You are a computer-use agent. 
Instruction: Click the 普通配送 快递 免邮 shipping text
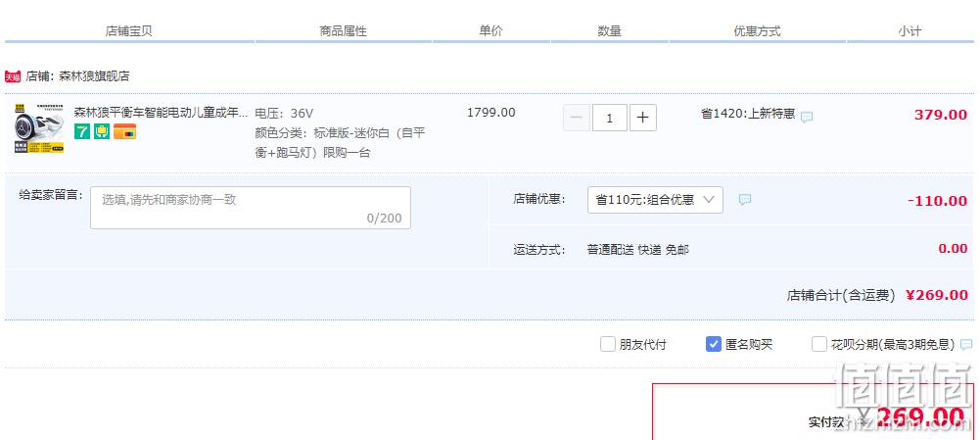pos(638,250)
